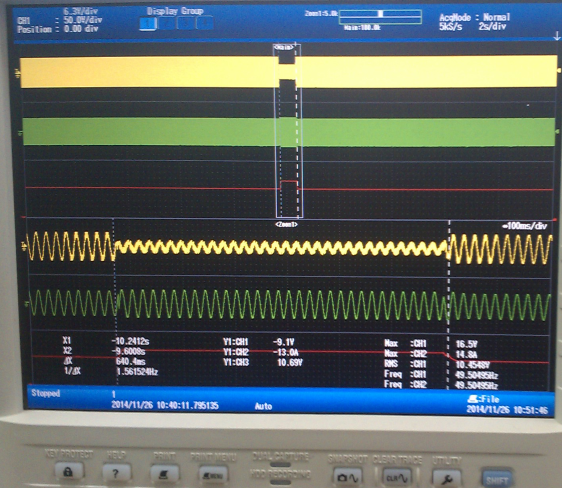
Task: Select Display Group 4 tab
Action: pyautogui.click(x=205, y=24)
